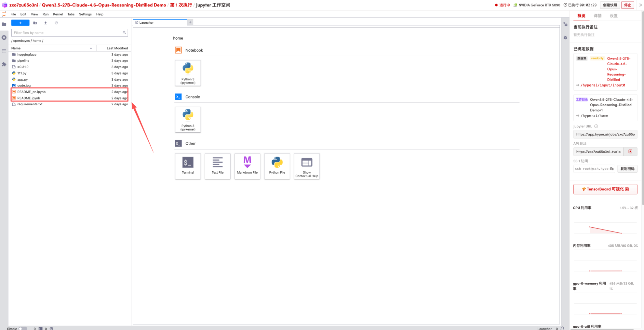Toggle Simple interface mode switch
This screenshot has height=330, width=644.
click(x=22, y=328)
